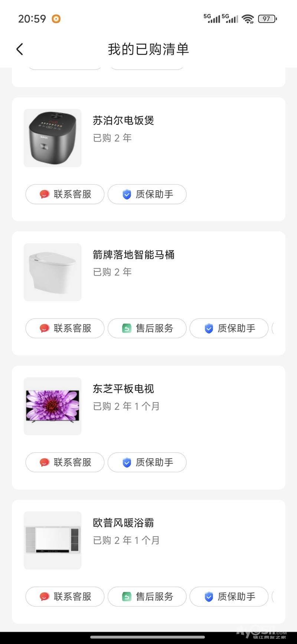Open 质保助手 for 欧普风暖浴霸
Image resolution: width=297 pixels, height=644 pixels.
(229, 597)
